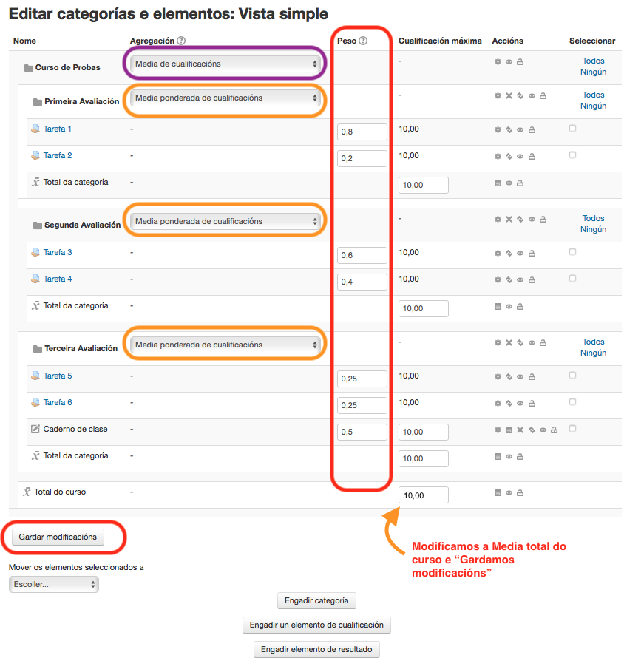This screenshot has height=672, width=624.
Task: Open settings gear for Tarefa 1
Action: [x=498, y=130]
